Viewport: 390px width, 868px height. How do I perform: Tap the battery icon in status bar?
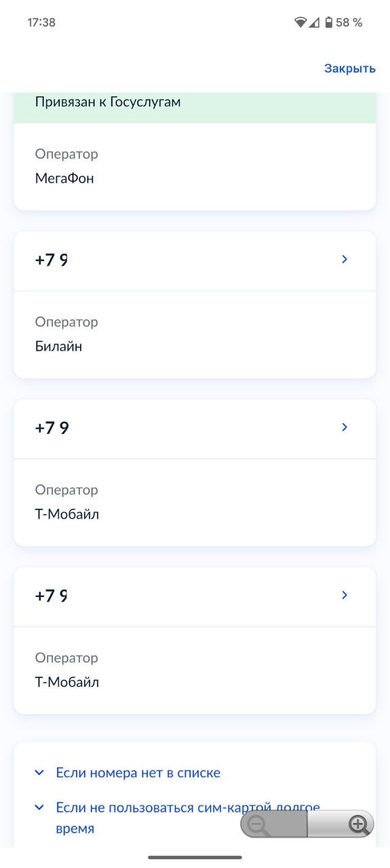(329, 22)
